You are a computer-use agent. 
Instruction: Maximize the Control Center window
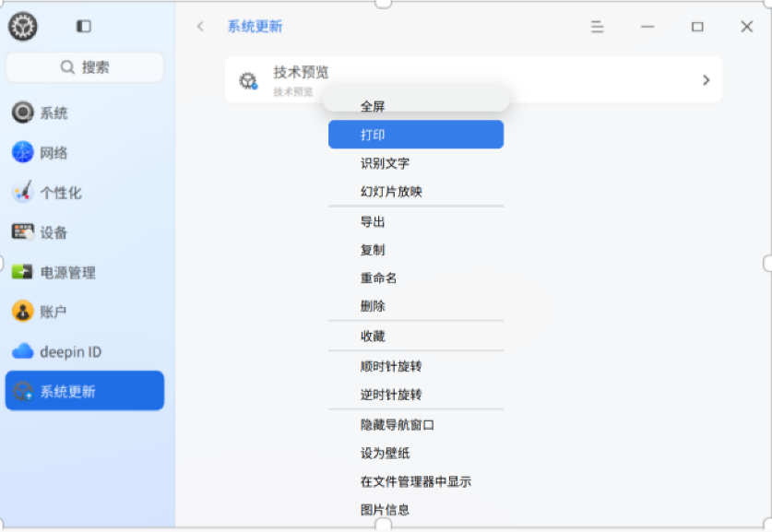click(x=697, y=27)
